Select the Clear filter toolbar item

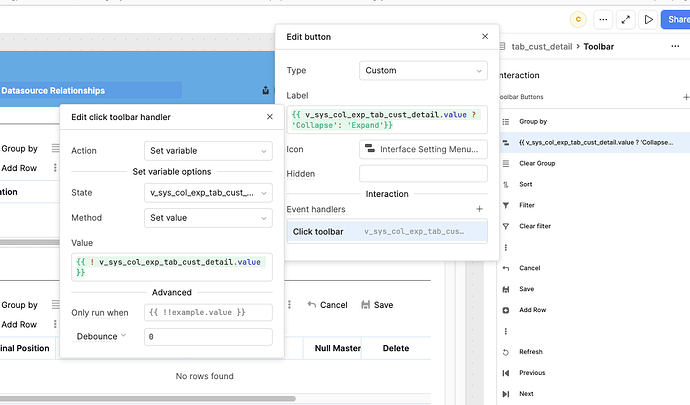click(594, 226)
